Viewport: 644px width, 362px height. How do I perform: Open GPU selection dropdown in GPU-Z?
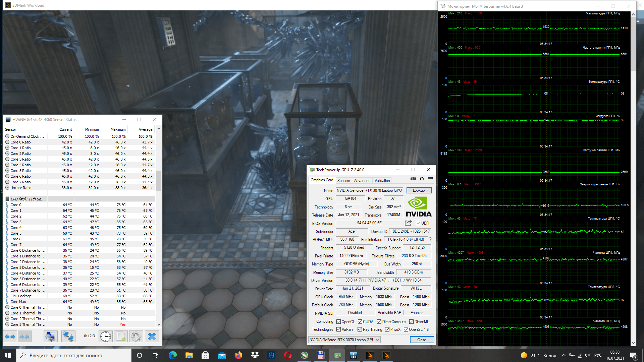click(x=344, y=340)
